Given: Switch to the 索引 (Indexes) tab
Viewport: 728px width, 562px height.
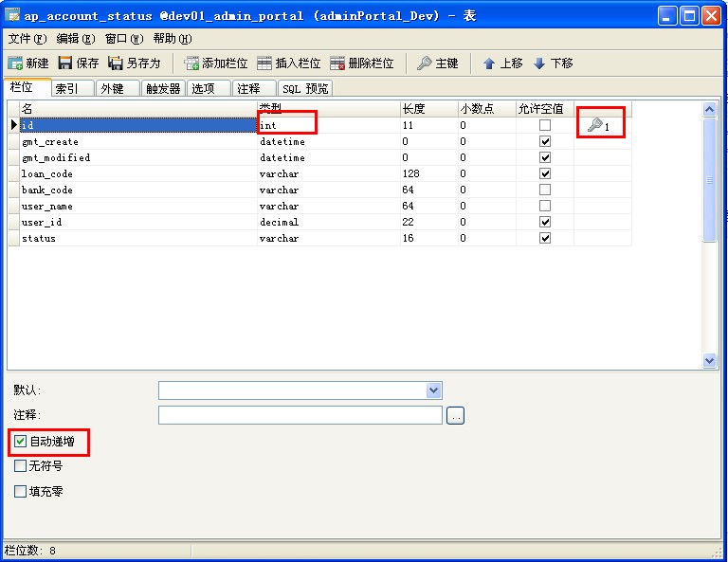Looking at the screenshot, I should pos(72,88).
